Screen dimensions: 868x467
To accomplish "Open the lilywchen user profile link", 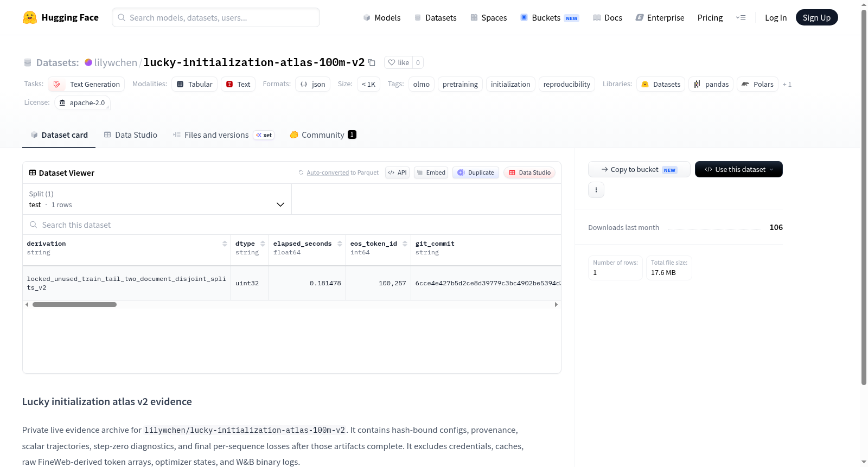I will click(x=116, y=62).
